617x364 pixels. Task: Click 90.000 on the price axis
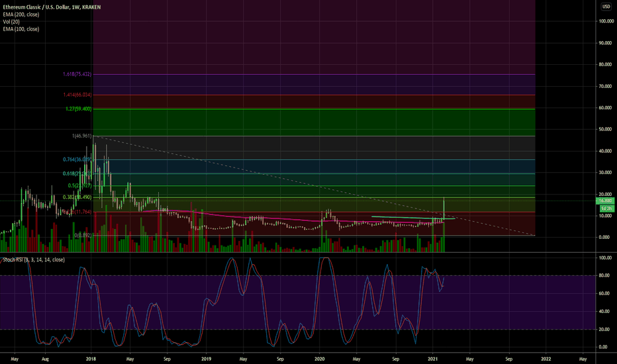coord(605,43)
